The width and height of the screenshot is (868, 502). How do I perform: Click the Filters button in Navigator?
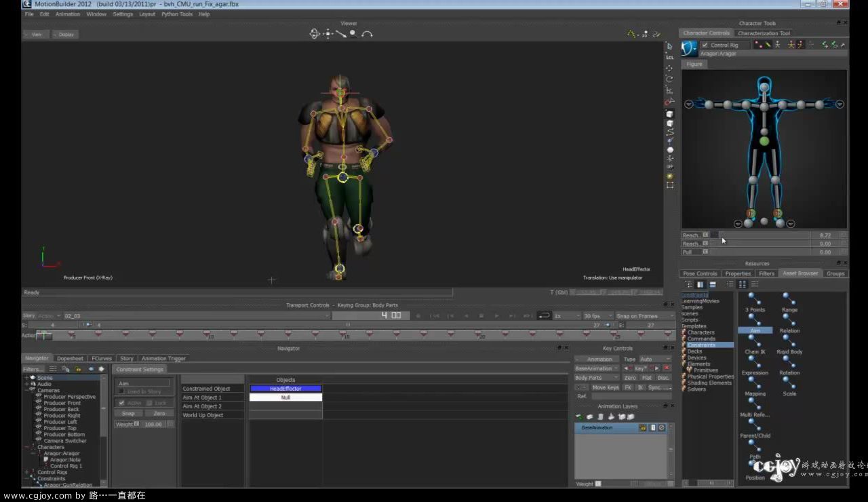pyautogui.click(x=33, y=369)
